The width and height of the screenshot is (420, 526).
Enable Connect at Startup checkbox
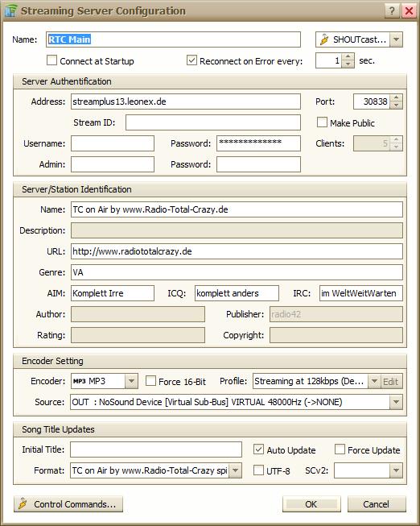(52, 60)
